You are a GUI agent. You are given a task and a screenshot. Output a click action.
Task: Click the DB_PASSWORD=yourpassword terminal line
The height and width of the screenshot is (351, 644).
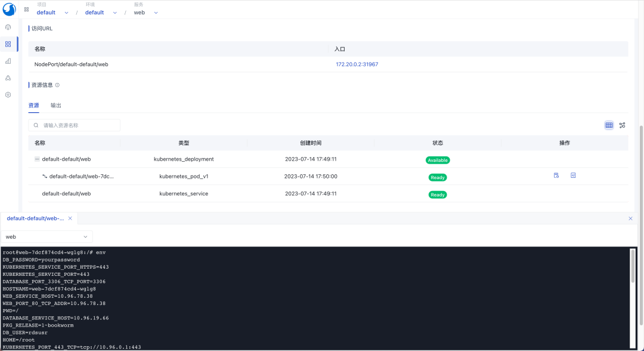click(41, 260)
